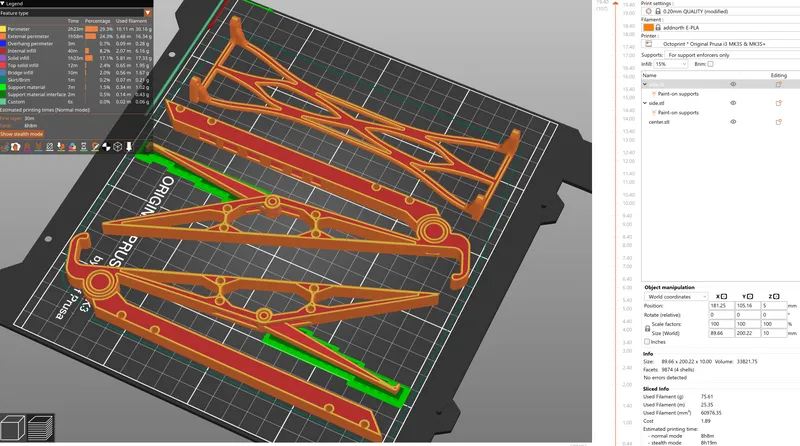Image resolution: width=800 pixels, height=446 pixels.
Task: Click the Internal infill legend row
Action: pyautogui.click(x=76, y=51)
